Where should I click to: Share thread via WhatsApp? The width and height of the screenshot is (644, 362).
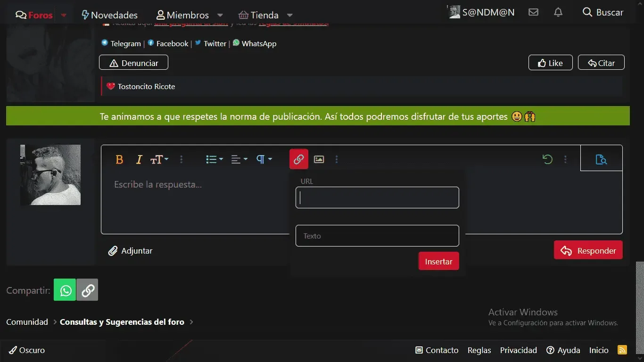(x=65, y=289)
